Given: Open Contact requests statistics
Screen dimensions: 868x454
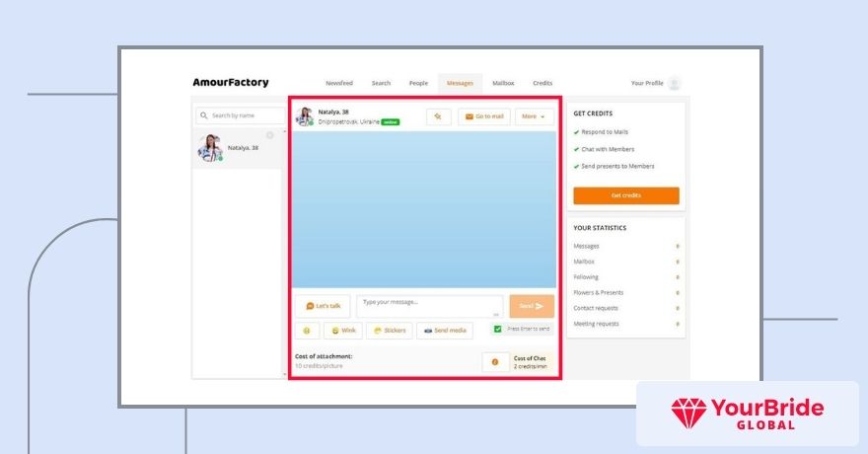Looking at the screenshot, I should (596, 308).
